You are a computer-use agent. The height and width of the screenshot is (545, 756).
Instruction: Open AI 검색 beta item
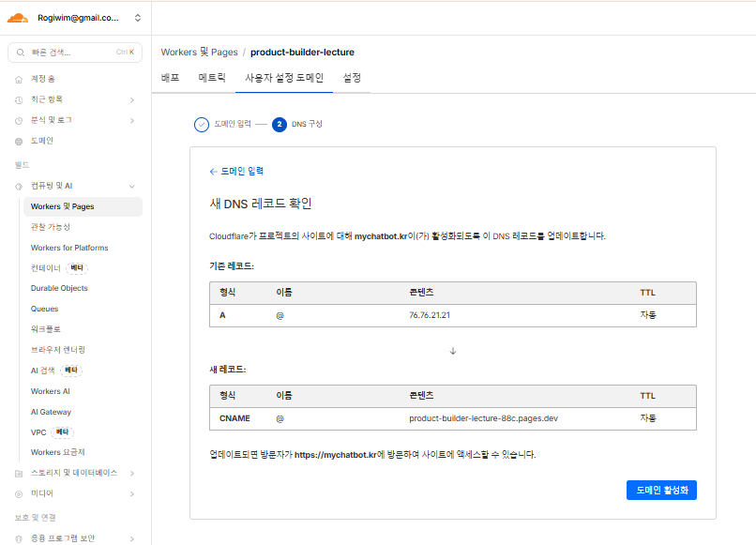(x=56, y=371)
